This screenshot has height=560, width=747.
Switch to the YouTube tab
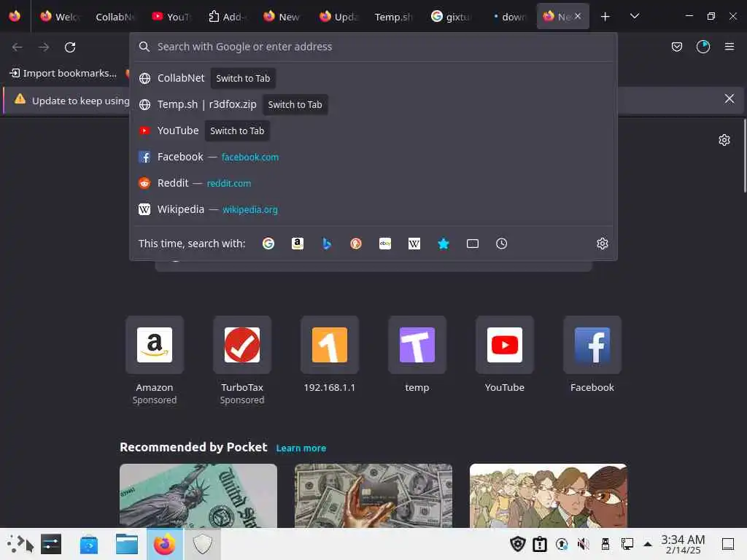coord(171,17)
